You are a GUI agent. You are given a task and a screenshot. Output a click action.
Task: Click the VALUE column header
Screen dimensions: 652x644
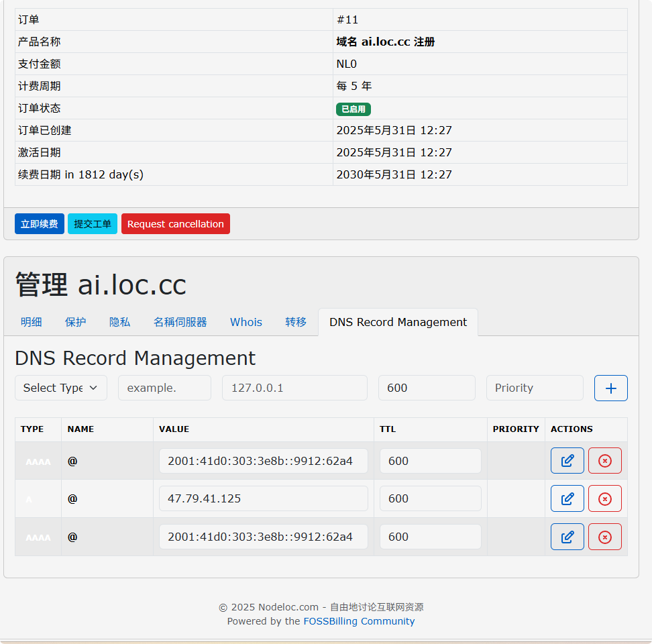click(x=174, y=429)
